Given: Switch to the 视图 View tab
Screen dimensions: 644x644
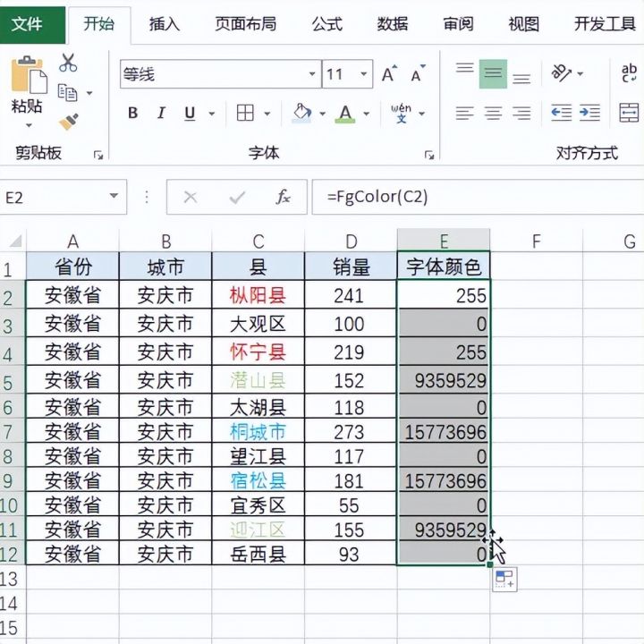Looking at the screenshot, I should pyautogui.click(x=523, y=24).
